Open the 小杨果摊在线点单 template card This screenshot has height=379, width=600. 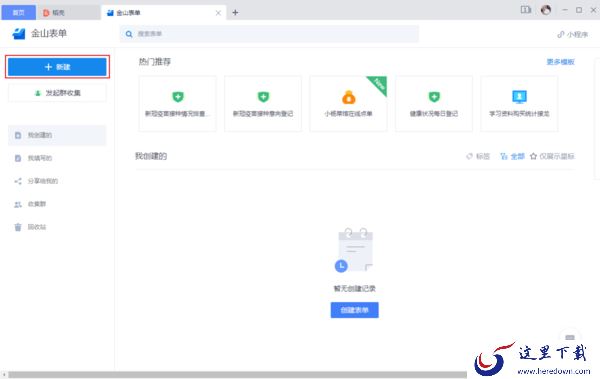tap(348, 104)
